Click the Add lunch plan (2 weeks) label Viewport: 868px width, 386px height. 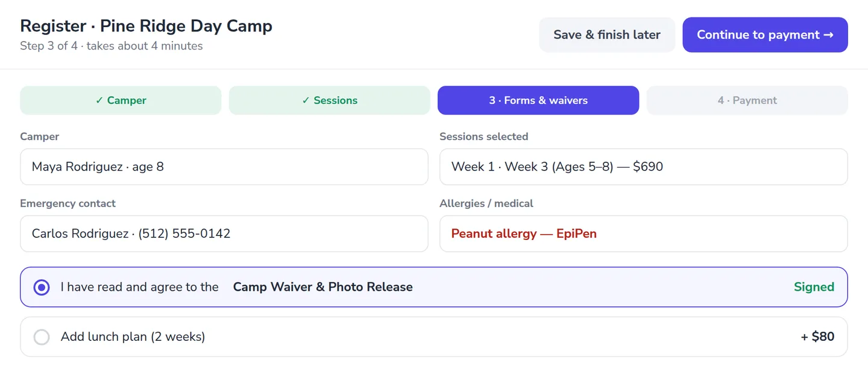coord(133,337)
